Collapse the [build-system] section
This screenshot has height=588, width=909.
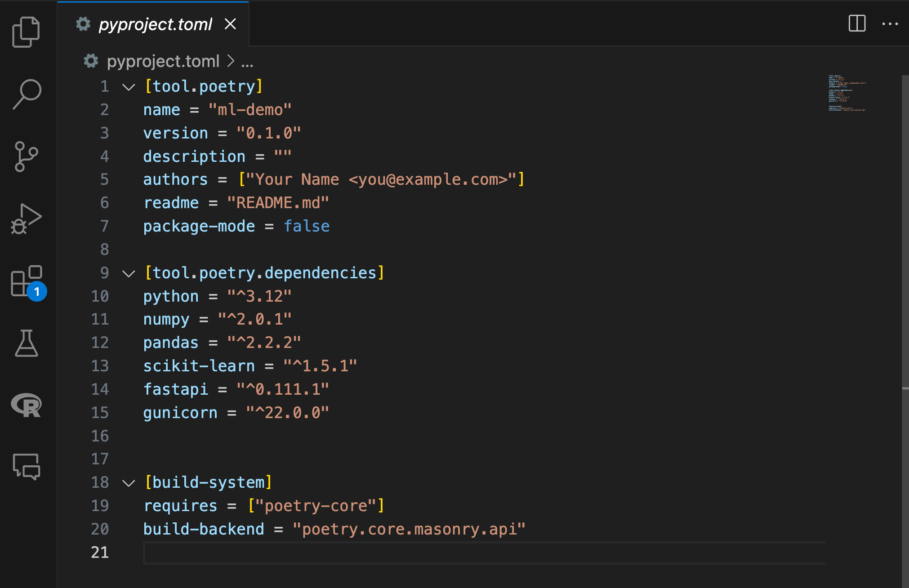coord(129,483)
